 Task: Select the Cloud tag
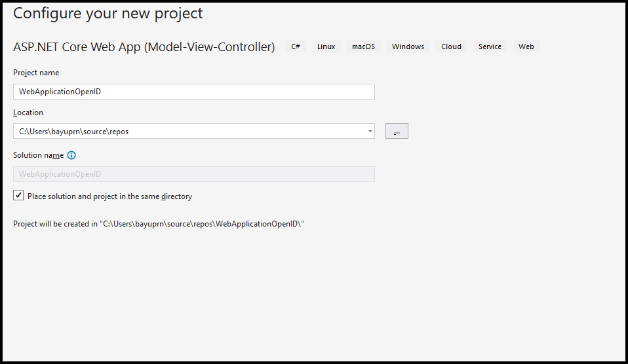(x=451, y=47)
